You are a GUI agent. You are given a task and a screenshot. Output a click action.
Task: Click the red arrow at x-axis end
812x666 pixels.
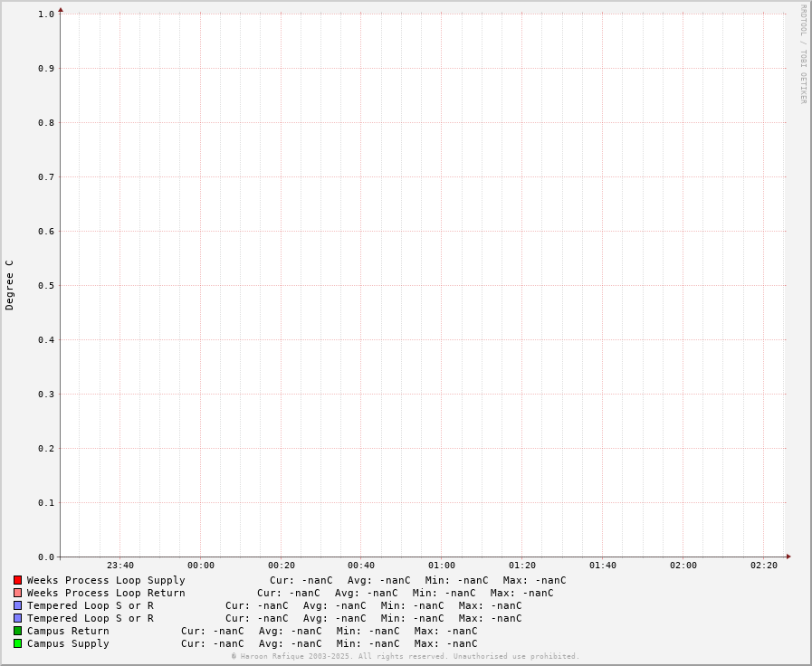point(788,557)
